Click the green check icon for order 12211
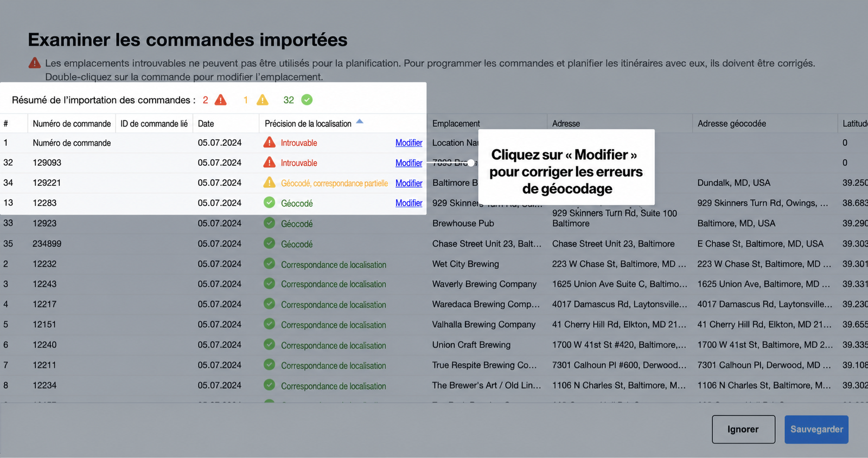The width and height of the screenshot is (868, 458). [269, 365]
